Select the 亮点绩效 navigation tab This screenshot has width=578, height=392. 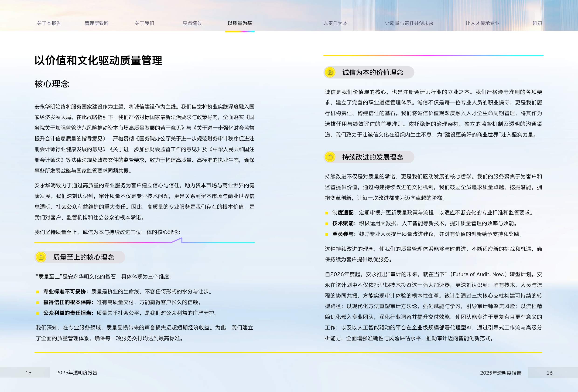click(192, 23)
